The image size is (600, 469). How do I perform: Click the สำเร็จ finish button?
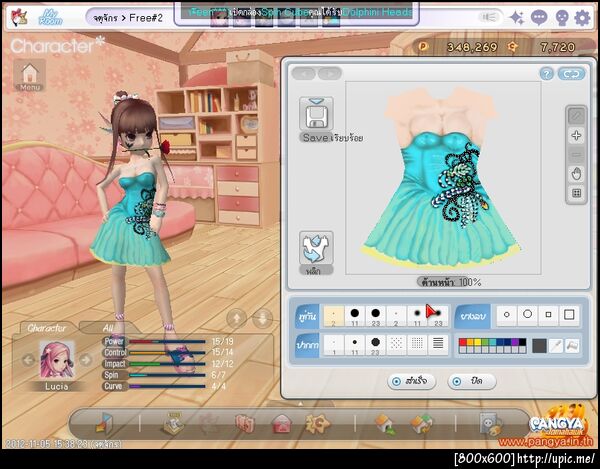pyautogui.click(x=411, y=381)
